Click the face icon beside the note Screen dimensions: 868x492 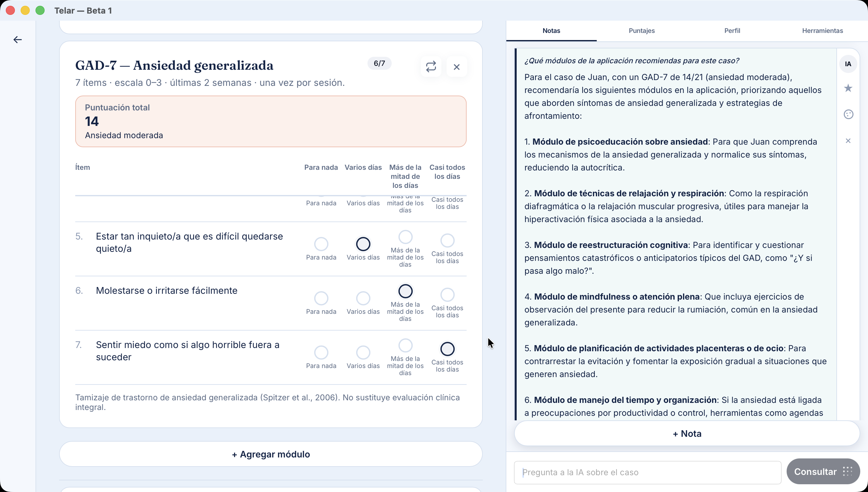click(848, 115)
